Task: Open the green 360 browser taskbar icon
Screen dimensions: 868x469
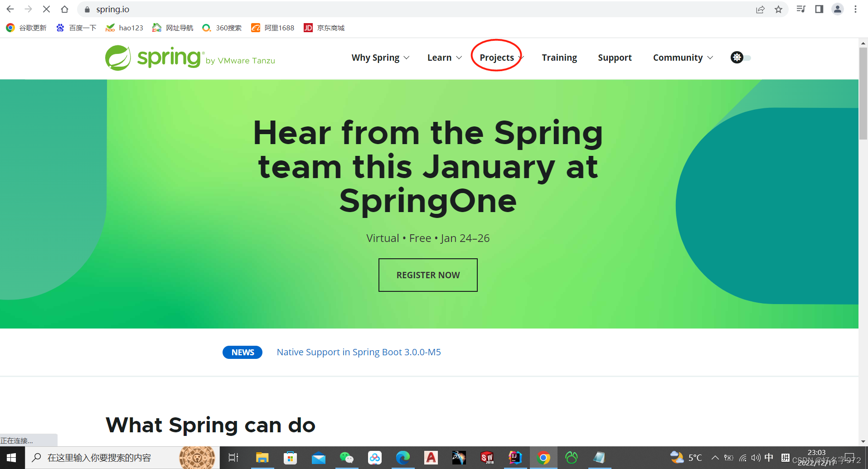Action: (x=572, y=458)
